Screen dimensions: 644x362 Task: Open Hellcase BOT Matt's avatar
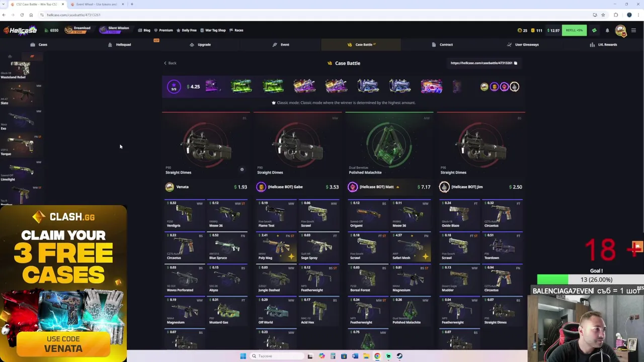(x=353, y=187)
